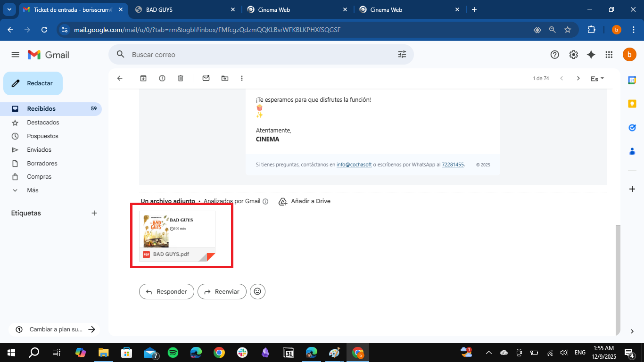This screenshot has height=362, width=644.
Task: Open Gmail settings gear
Action: click(573, 55)
